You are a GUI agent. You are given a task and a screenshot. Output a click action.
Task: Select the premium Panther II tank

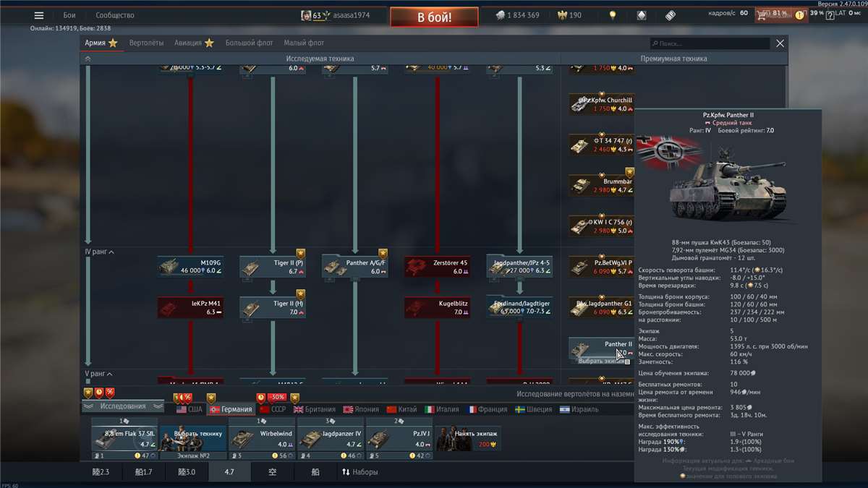pos(601,348)
